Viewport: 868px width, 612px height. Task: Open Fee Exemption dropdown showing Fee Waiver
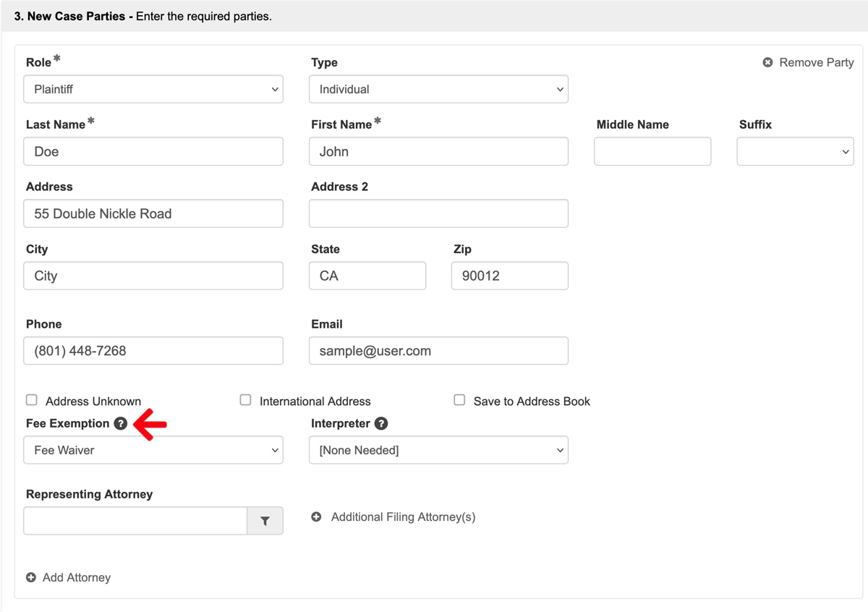(153, 451)
